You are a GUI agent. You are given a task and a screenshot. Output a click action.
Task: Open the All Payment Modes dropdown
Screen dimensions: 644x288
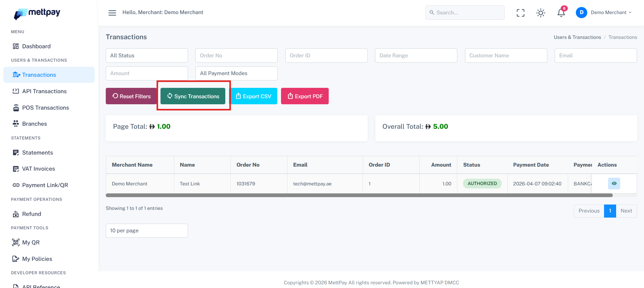coord(236,73)
